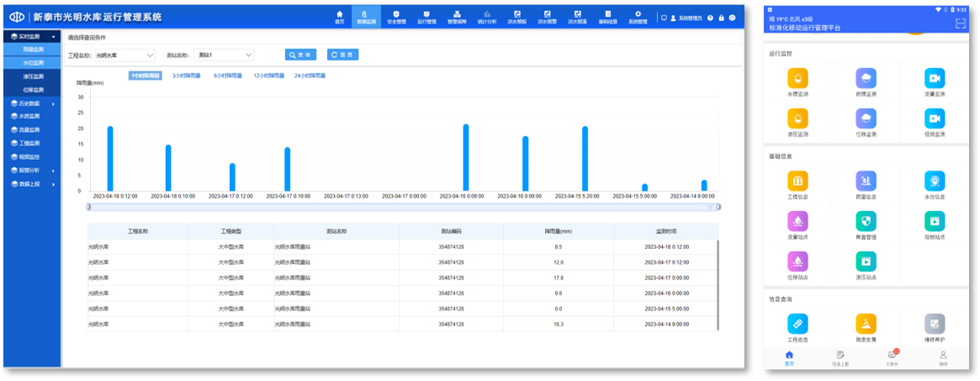The width and height of the screenshot is (980, 381).
Task: Tap the 工作台 tab with notification badge
Action: click(x=892, y=357)
